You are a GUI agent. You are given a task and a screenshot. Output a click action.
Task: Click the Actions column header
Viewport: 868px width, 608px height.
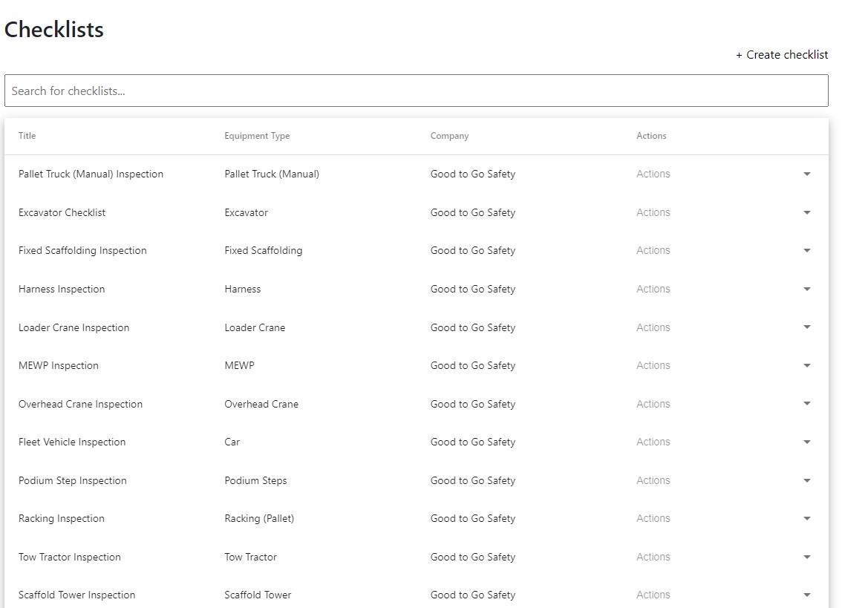[651, 136]
